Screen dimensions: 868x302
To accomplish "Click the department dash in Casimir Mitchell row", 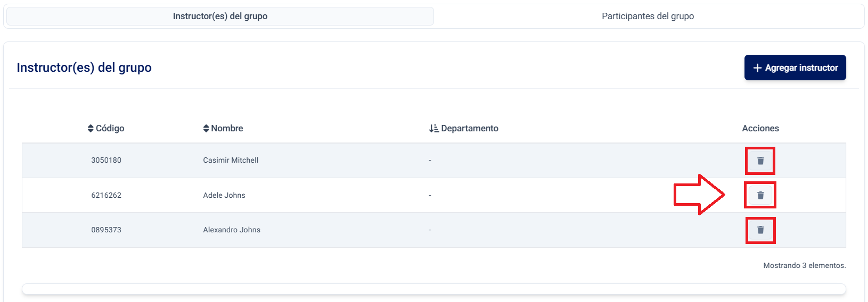I will [430, 161].
